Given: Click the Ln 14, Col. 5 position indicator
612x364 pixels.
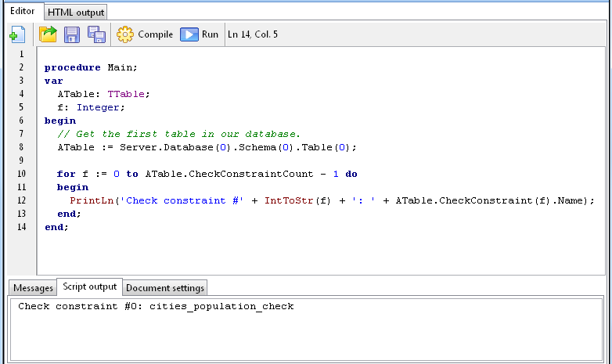Looking at the screenshot, I should point(253,34).
